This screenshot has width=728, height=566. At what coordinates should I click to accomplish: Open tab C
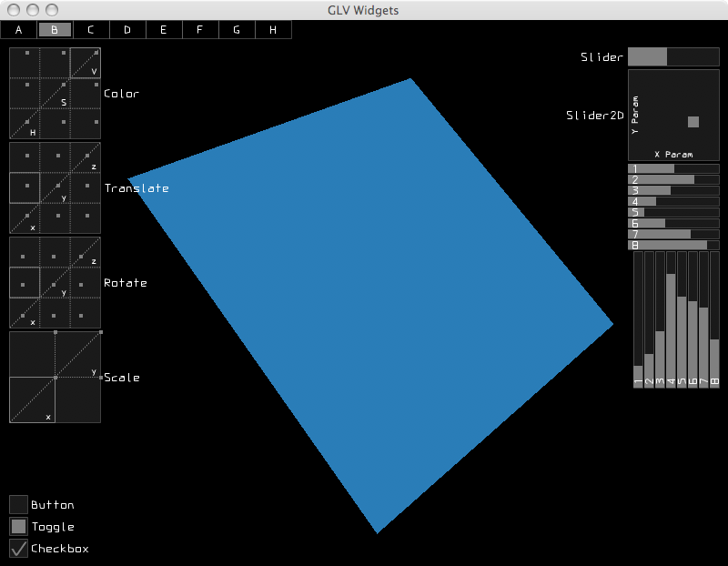point(91,30)
